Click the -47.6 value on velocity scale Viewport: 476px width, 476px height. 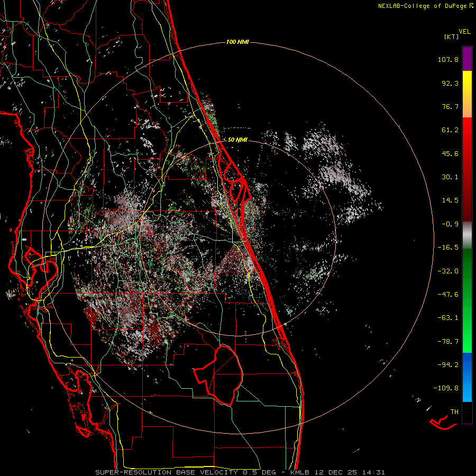coord(448,295)
